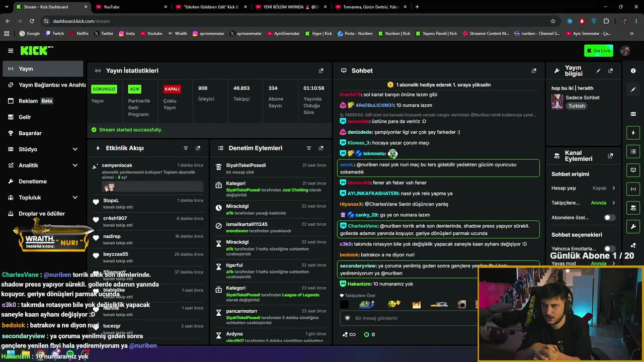
Task: Expand the Stüdyo sidebar section
Action: click(75, 149)
